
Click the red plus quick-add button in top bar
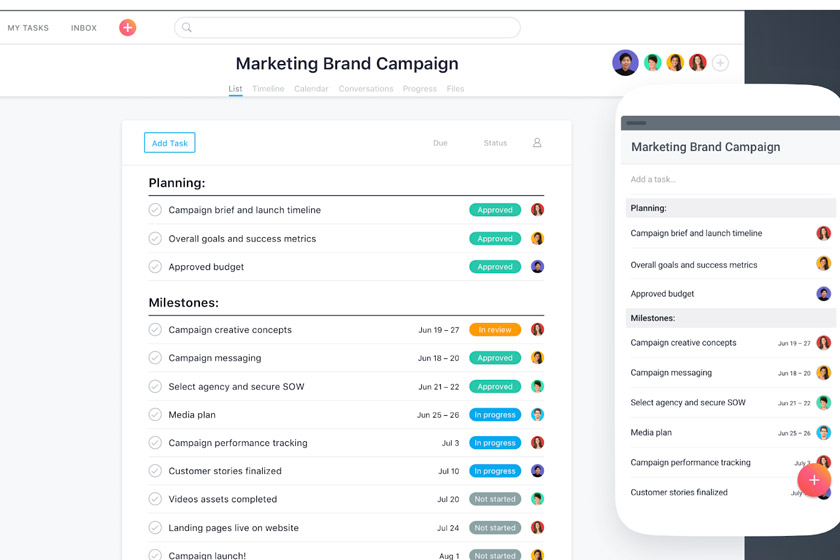(127, 28)
